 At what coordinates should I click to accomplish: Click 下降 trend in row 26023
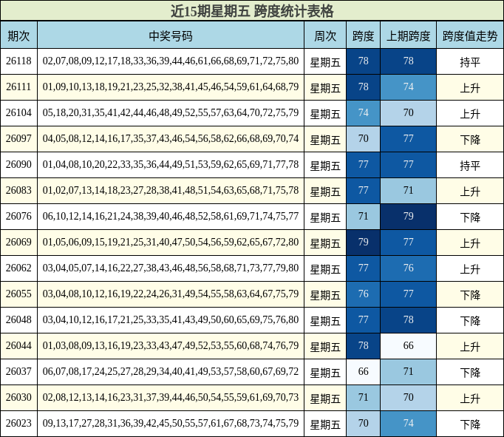tap(470, 424)
